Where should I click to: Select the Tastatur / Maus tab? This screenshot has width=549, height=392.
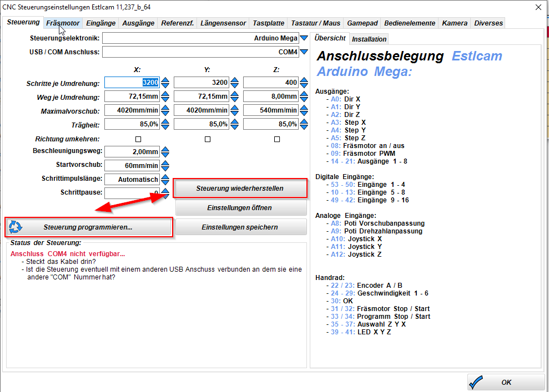coord(316,23)
